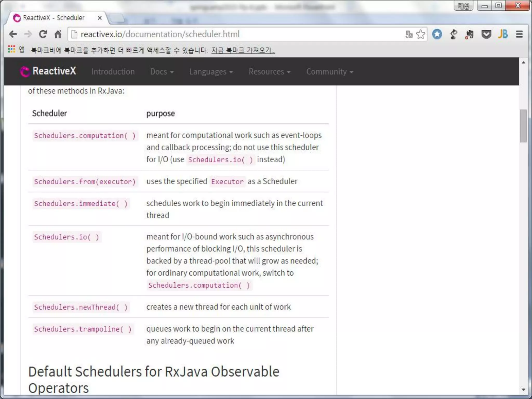Click the ReactiveX logo
This screenshot has height=399, width=532.
click(48, 71)
